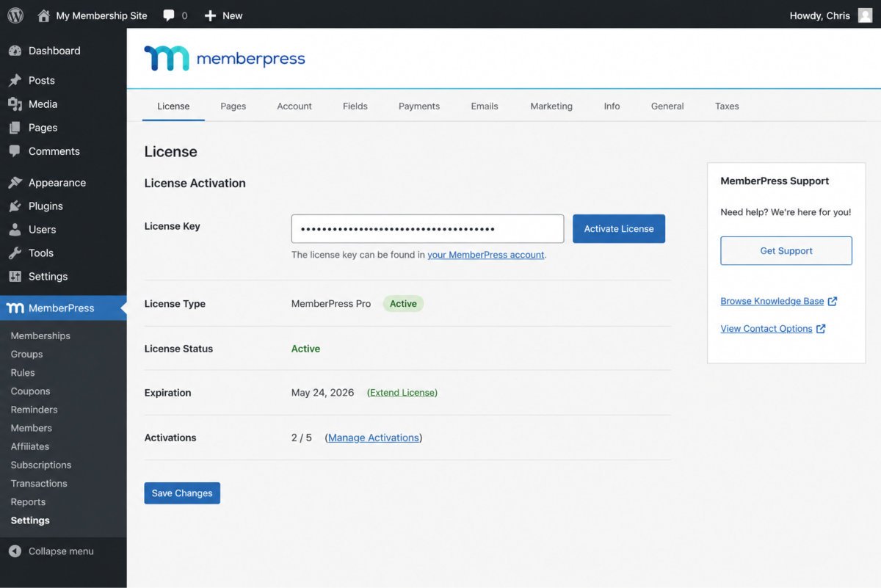Viewport: 881px width, 588px height.
Task: Switch to the License tab
Action: [x=173, y=106]
